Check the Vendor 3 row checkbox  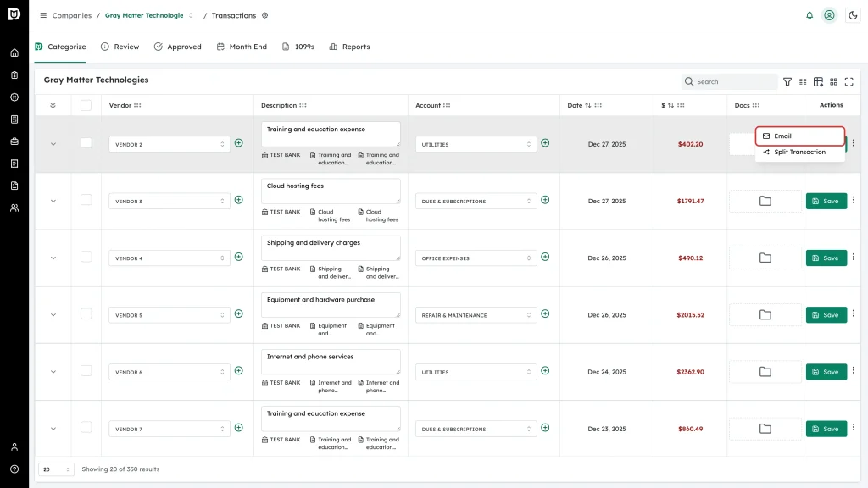point(86,200)
